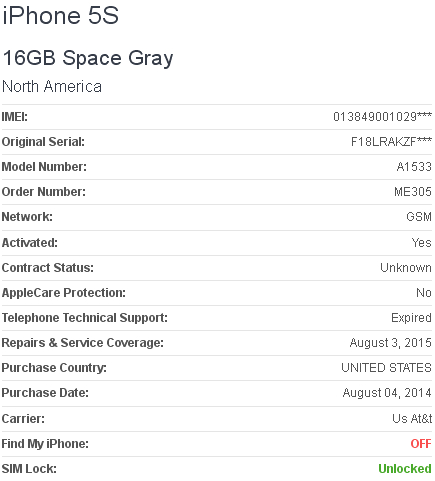
Task: Select the UNITED STATES purchase country
Action: coord(386,368)
